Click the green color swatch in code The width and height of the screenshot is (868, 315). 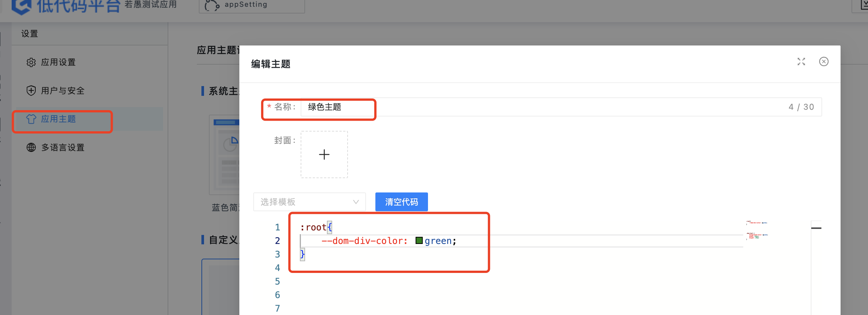pyautogui.click(x=419, y=241)
